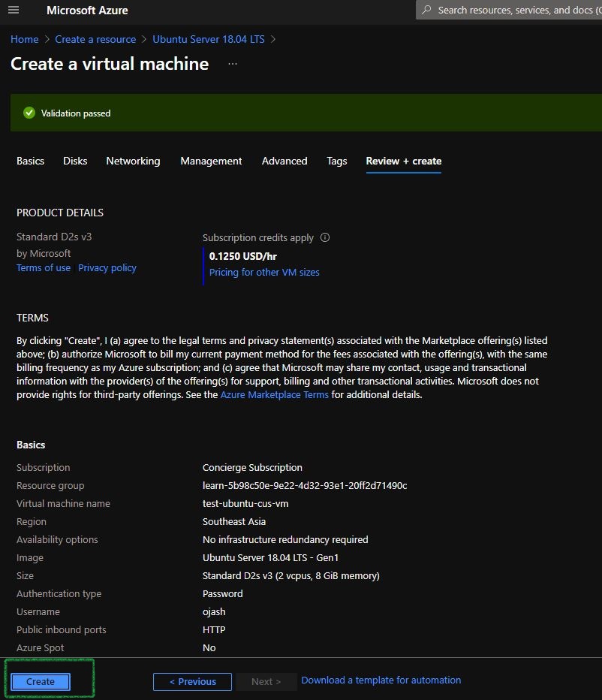The width and height of the screenshot is (602, 700).
Task: Click the Standard D2s v3 size value row
Action: click(291, 575)
